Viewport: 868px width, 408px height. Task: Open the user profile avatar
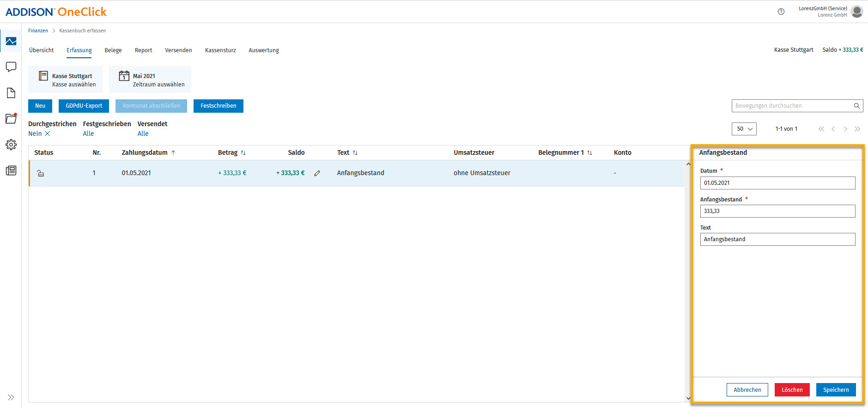(x=857, y=12)
